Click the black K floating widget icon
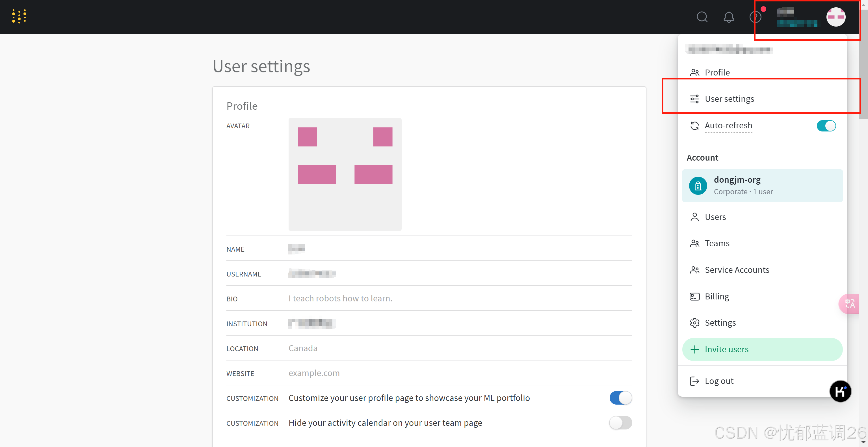This screenshot has width=868, height=447. tap(840, 391)
